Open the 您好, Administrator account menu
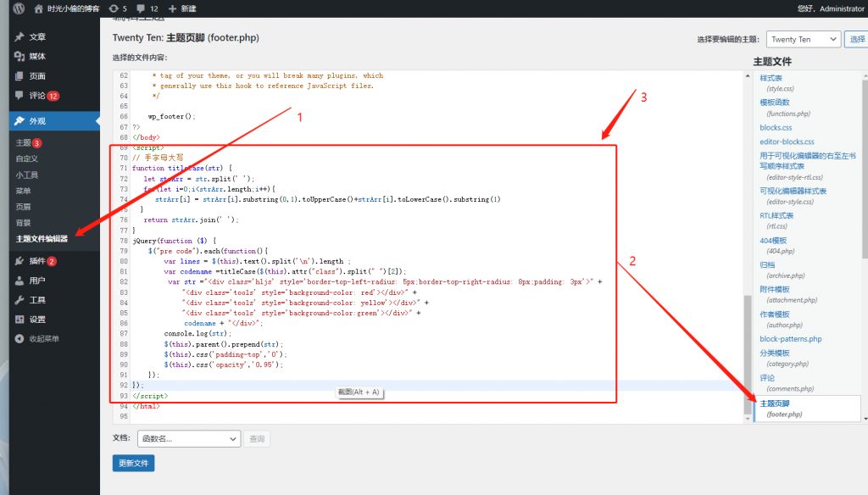 click(831, 8)
